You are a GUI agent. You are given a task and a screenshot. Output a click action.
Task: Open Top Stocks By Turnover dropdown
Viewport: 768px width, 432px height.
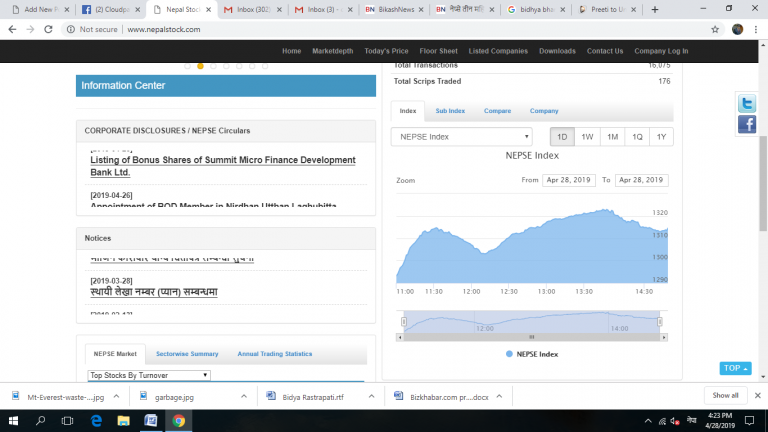click(149, 375)
